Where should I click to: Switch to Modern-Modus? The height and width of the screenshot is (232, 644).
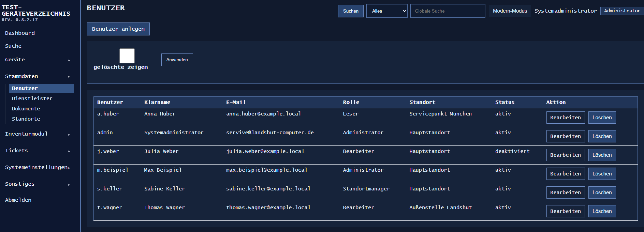510,11
